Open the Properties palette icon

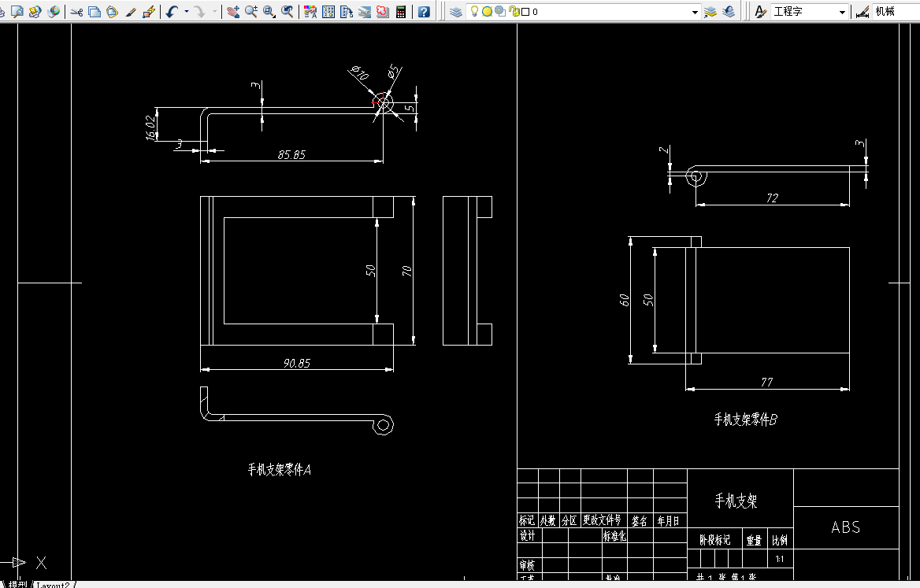point(310,11)
